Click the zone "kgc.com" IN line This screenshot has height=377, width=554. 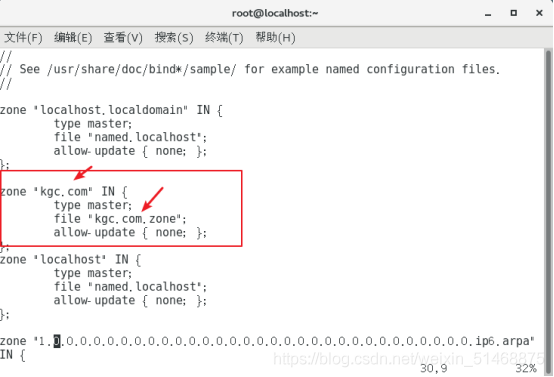pyautogui.click(x=64, y=192)
